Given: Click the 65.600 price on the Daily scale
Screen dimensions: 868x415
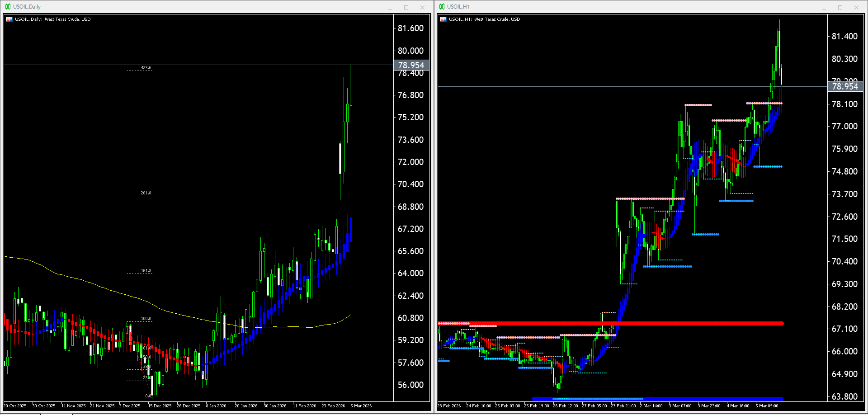Looking at the screenshot, I should pyautogui.click(x=410, y=251).
